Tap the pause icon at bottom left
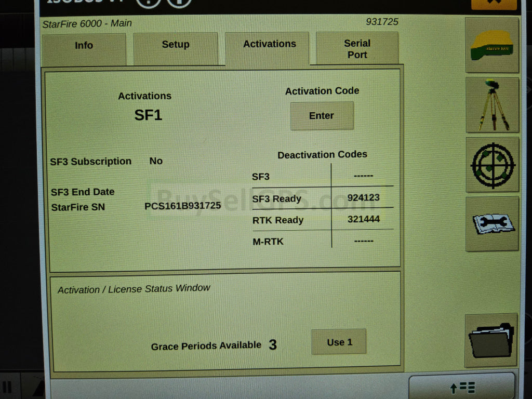The image size is (532, 399). coord(7,387)
